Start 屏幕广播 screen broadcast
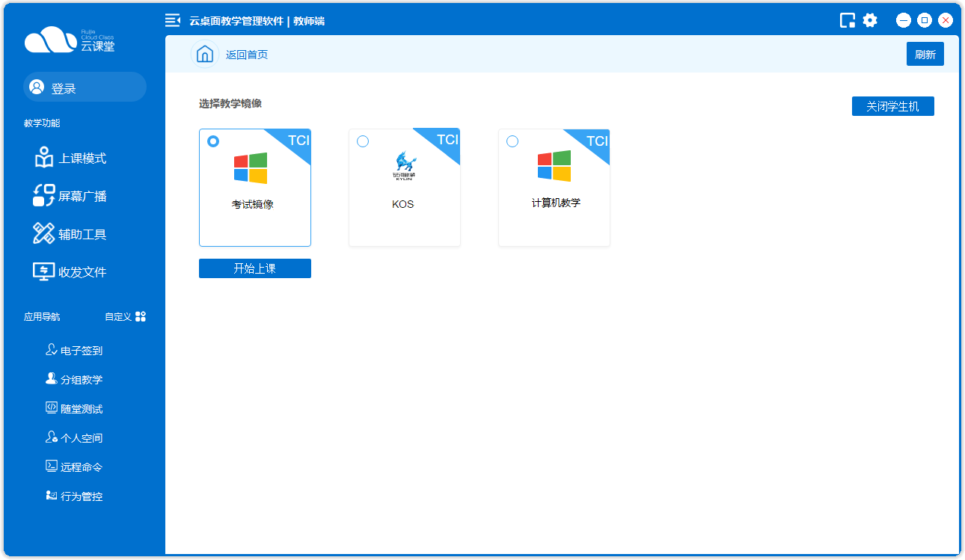The image size is (965, 560). click(x=71, y=197)
